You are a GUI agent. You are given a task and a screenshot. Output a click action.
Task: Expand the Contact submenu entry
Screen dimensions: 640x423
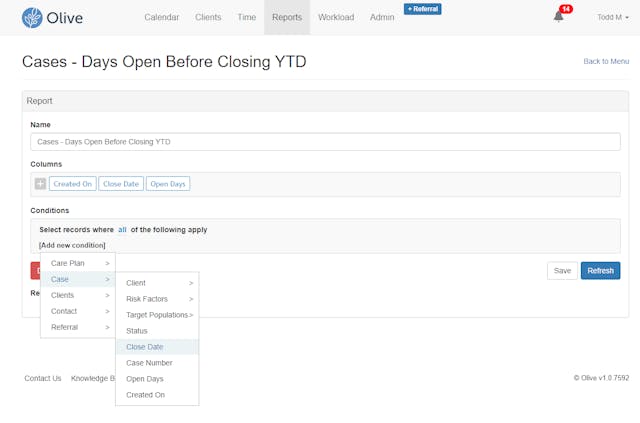coord(78,311)
